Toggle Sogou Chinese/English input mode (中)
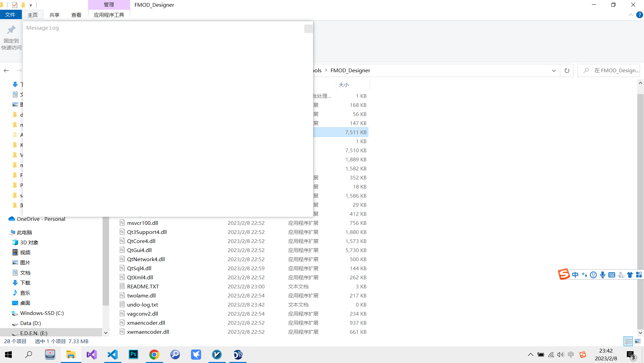Image resolution: width=644 pixels, height=363 pixels. [x=575, y=275]
